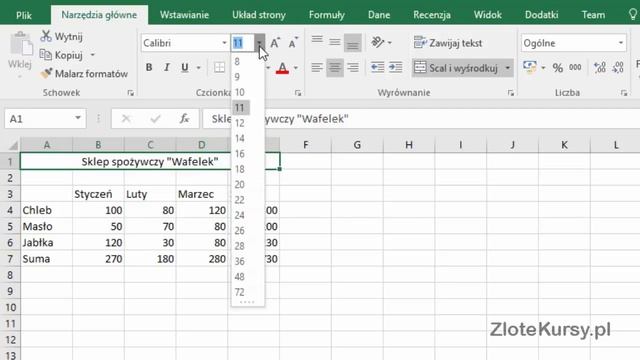Open the Ogólne number format dropdown
Viewport: 640px width, 360px height.
coord(620,43)
